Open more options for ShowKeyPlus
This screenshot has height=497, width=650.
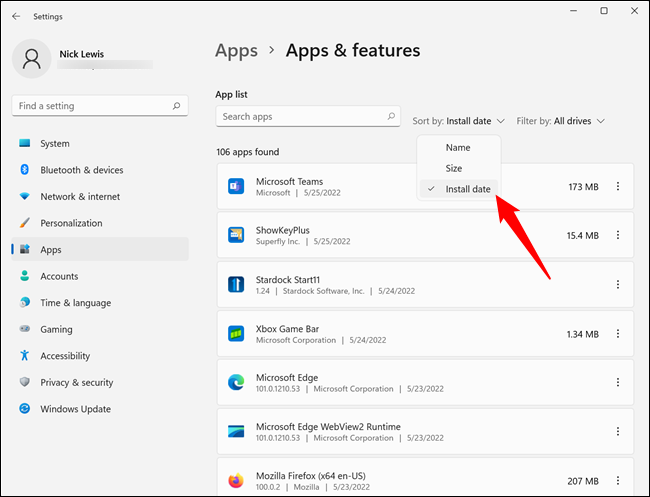click(x=618, y=235)
